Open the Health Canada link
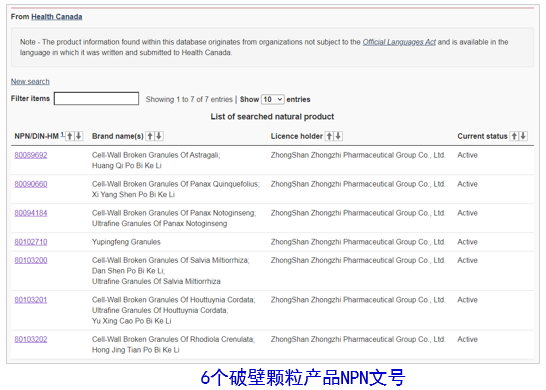 click(57, 17)
